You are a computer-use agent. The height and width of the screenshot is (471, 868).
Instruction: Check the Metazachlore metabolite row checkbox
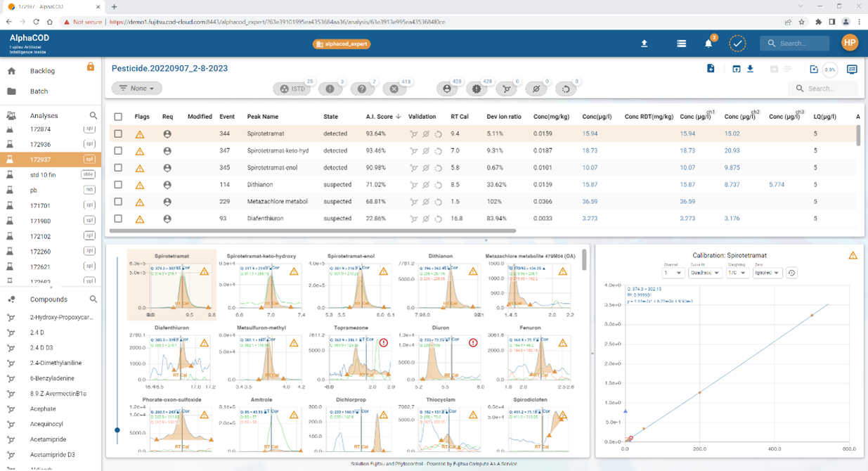[x=118, y=202]
